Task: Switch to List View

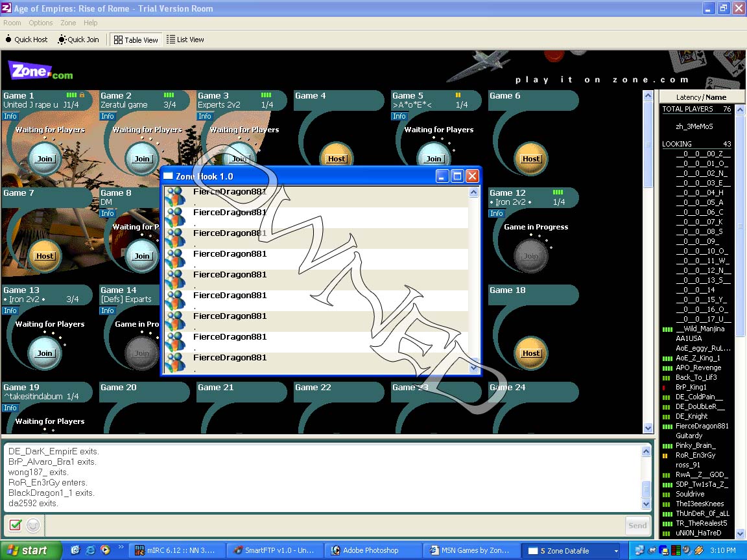Action: [x=185, y=40]
